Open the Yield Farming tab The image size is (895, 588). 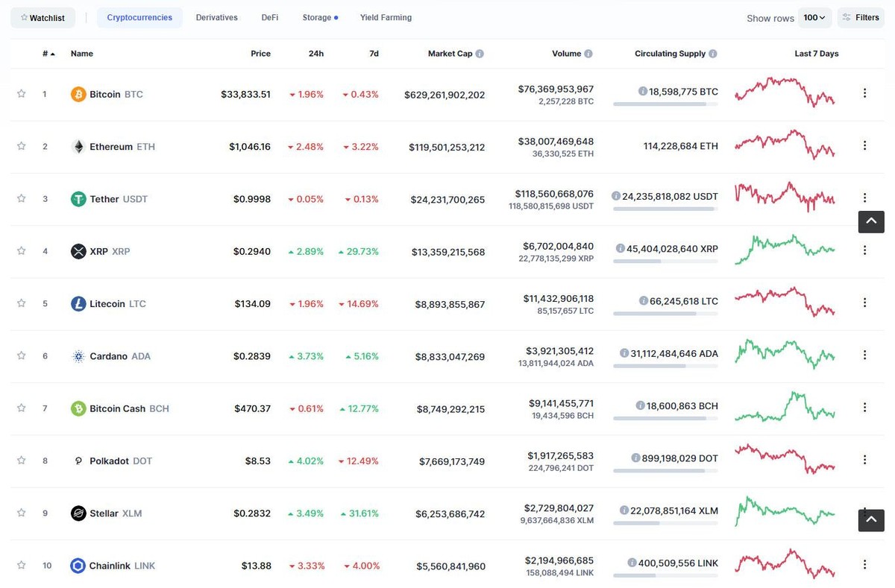(386, 16)
